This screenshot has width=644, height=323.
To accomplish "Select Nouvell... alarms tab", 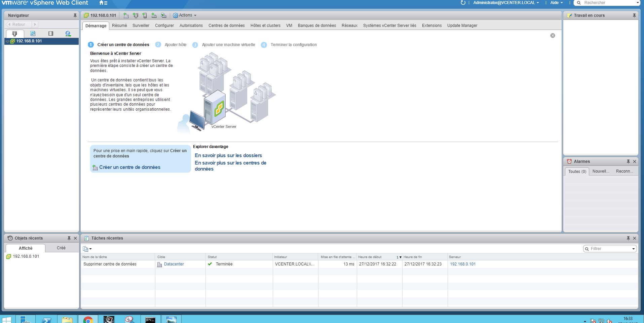I will pos(601,172).
